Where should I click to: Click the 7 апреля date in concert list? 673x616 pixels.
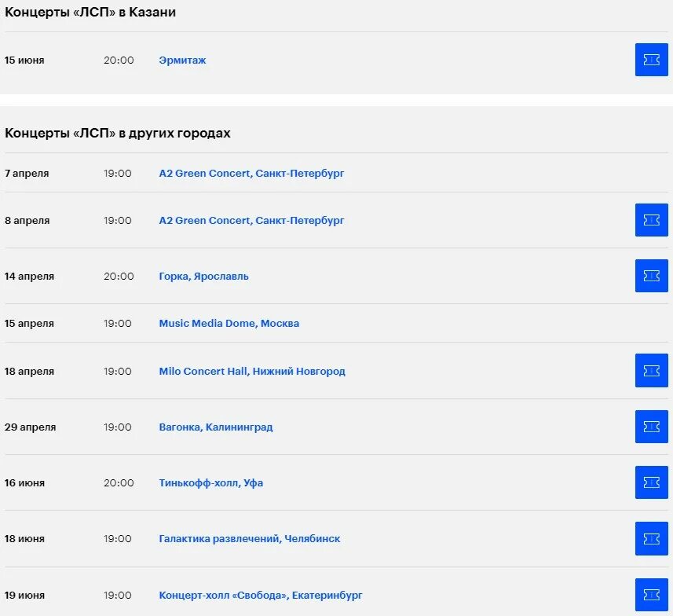[x=27, y=173]
